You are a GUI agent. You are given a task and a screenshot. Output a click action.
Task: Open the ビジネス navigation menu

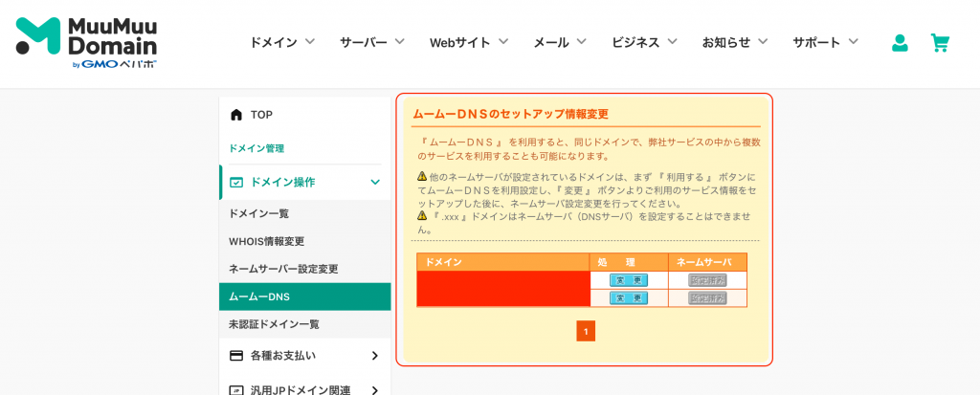(644, 42)
